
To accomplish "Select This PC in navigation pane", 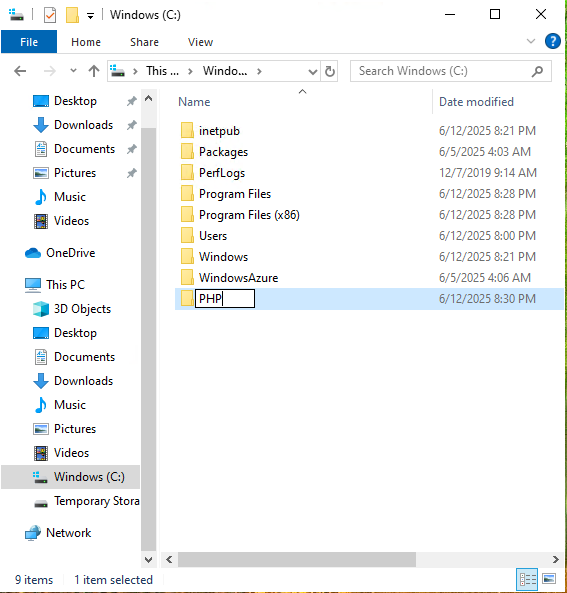I will pos(65,284).
